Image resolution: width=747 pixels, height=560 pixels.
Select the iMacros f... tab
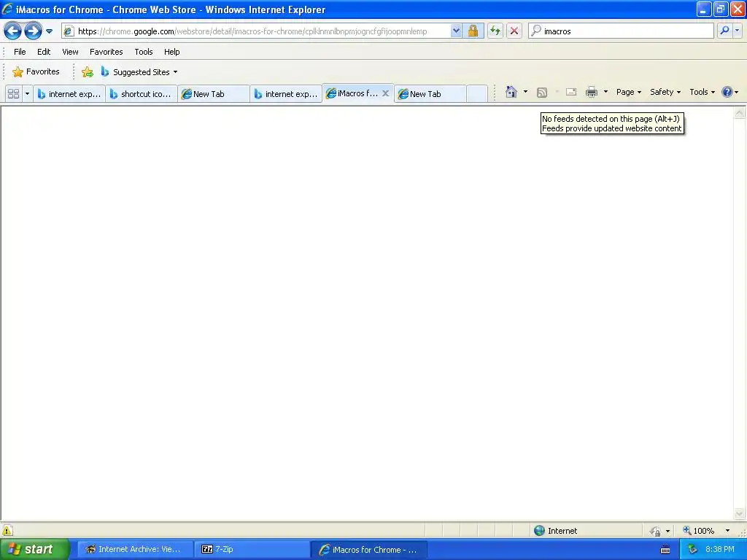coord(352,93)
